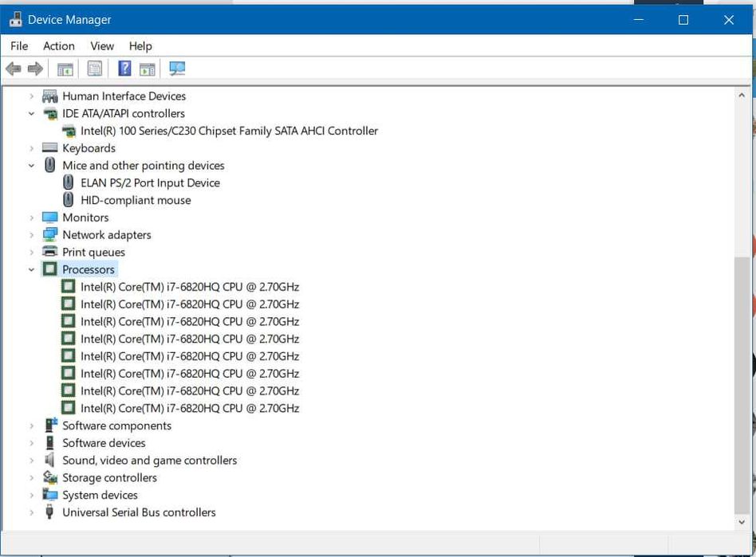Click the ELAN PS/2 Port Input Device mouse icon
Viewport: 756px width, 557px height.
69,182
